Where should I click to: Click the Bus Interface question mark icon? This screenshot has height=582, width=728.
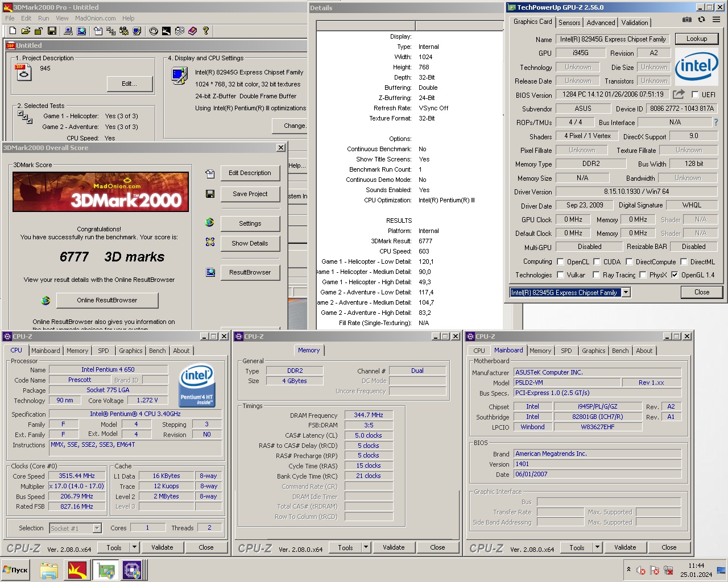coord(715,122)
